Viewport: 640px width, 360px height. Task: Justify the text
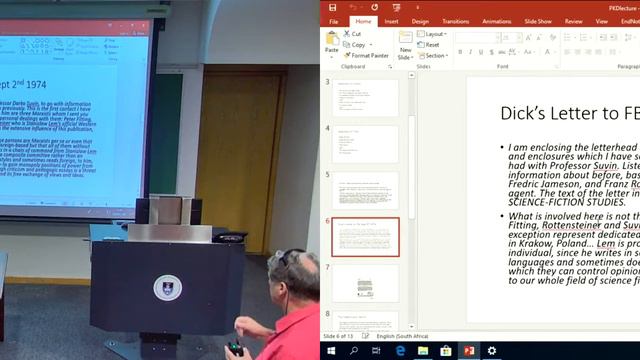(598, 52)
